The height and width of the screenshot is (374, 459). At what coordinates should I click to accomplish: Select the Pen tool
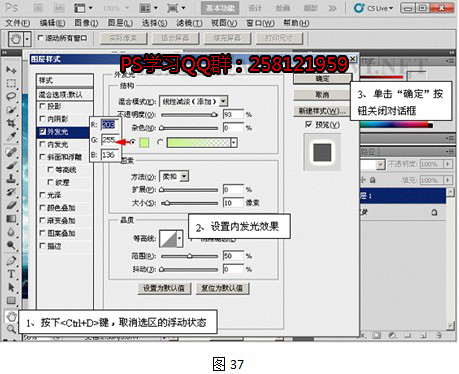[x=11, y=261]
